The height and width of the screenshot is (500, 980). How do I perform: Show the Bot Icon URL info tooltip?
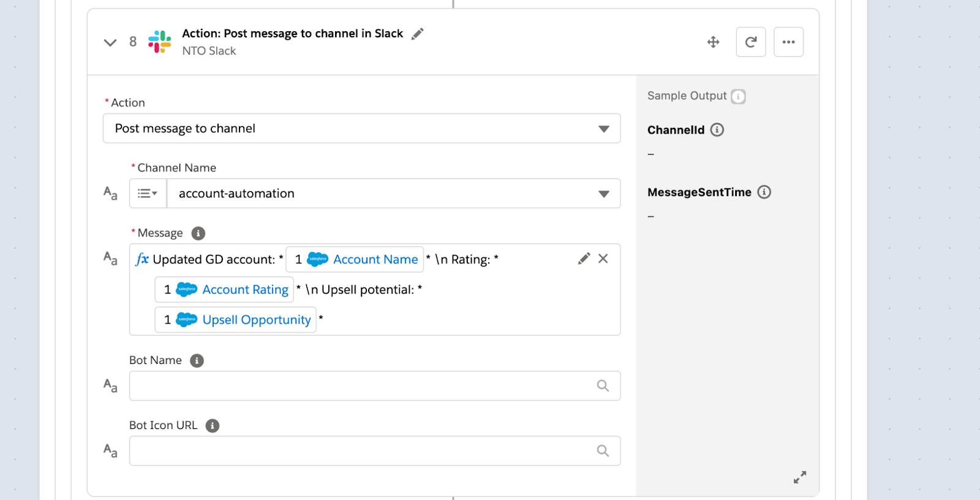pyautogui.click(x=212, y=426)
